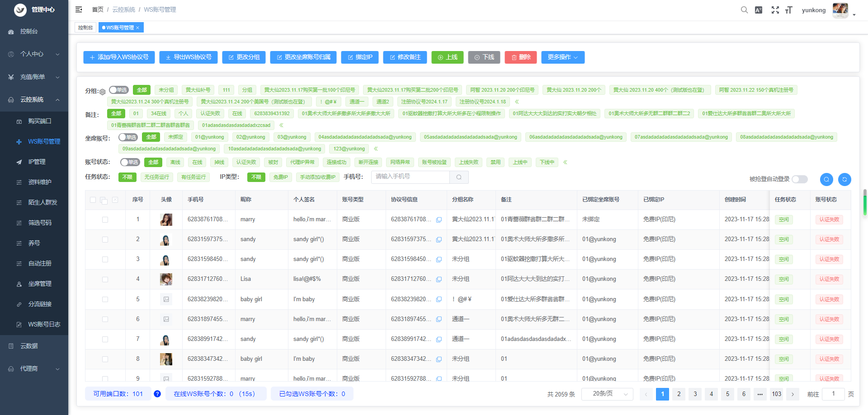Open the group settings gear icon
The height and width of the screenshot is (415, 868).
103,92
